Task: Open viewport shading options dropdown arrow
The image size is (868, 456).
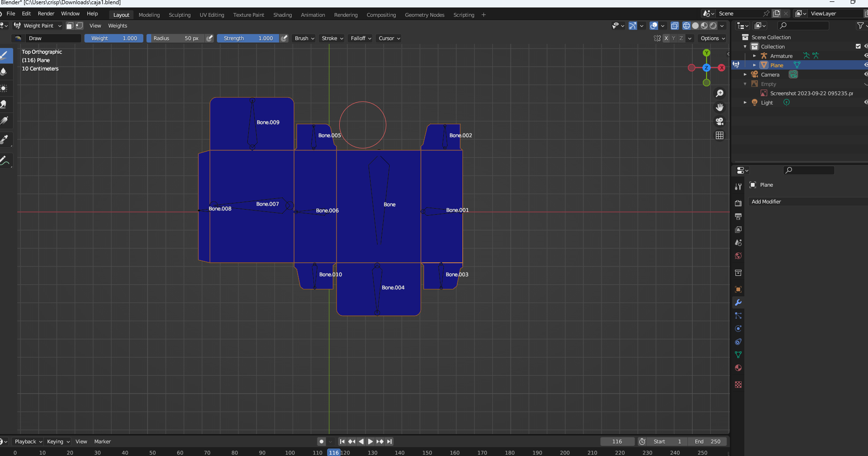Action: click(722, 26)
